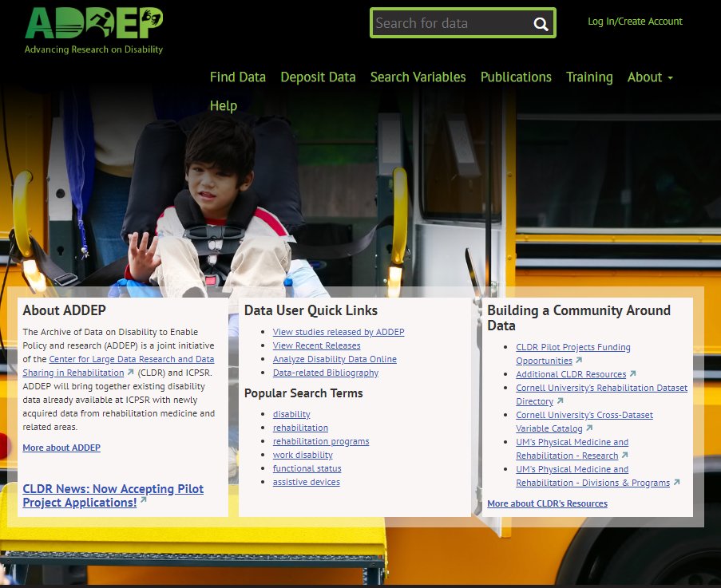Open the Find Data menu item
Viewport: 721px width, 588px height.
pos(238,77)
